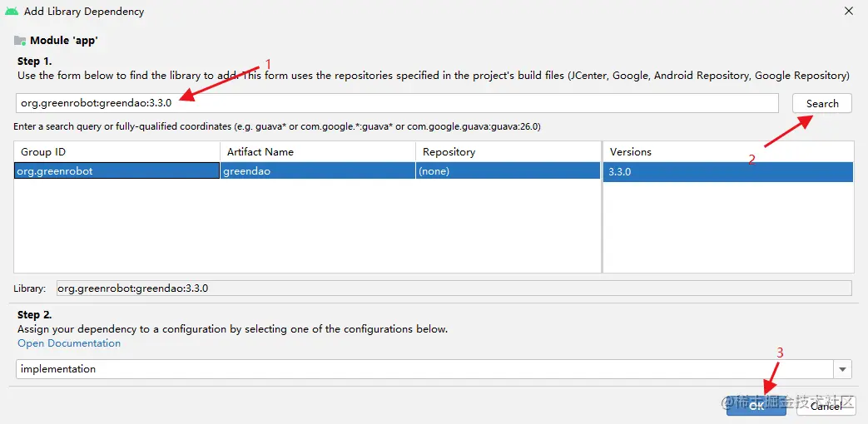Cancel the Add Library Dependency dialog
The width and height of the screenshot is (868, 424).
826,406
